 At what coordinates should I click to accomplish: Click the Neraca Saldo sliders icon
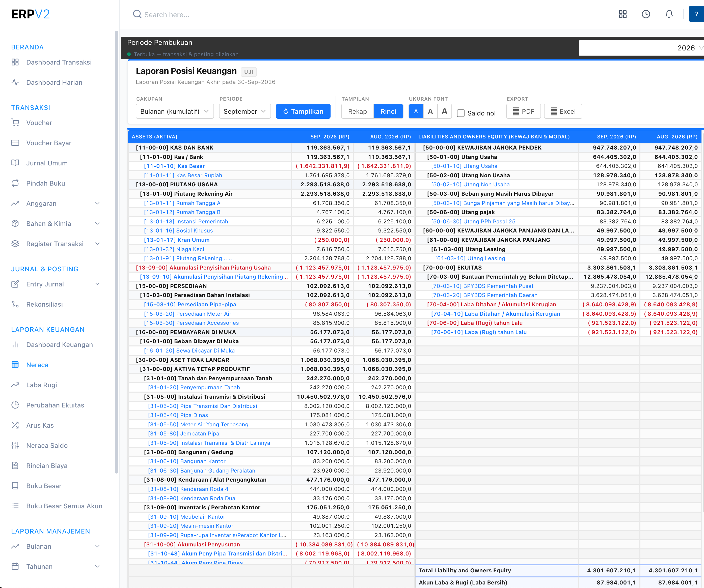point(15,446)
